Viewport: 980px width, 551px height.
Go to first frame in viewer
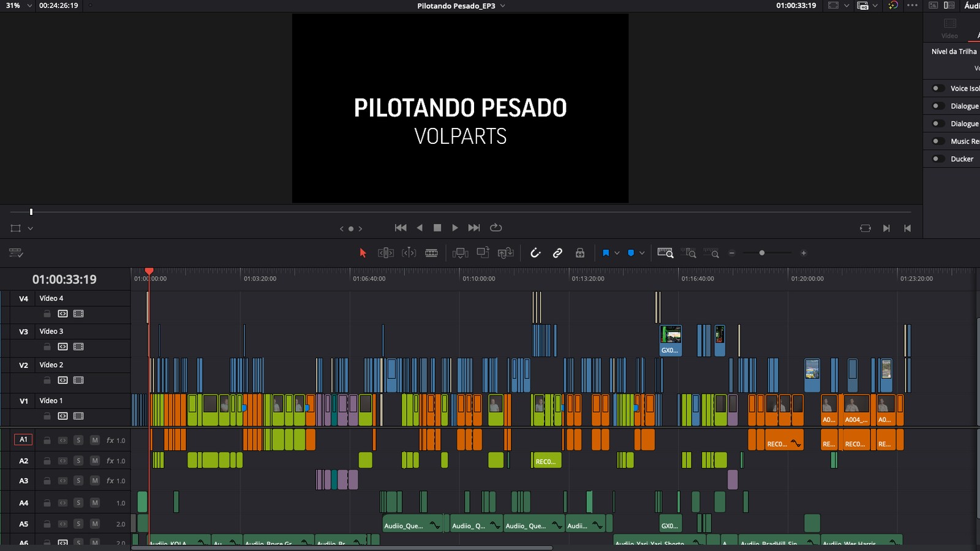click(x=401, y=228)
